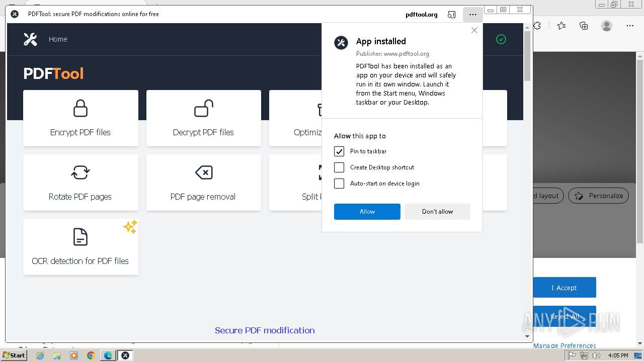Screen dimensions: 644x362
Task: Click the OCR detection document icon
Action: tap(80, 237)
